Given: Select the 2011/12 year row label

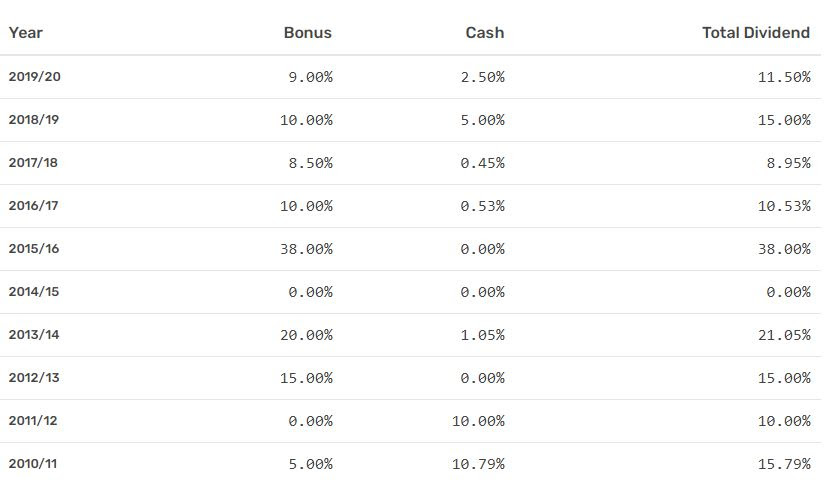Looking at the screenshot, I should pos(34,421).
